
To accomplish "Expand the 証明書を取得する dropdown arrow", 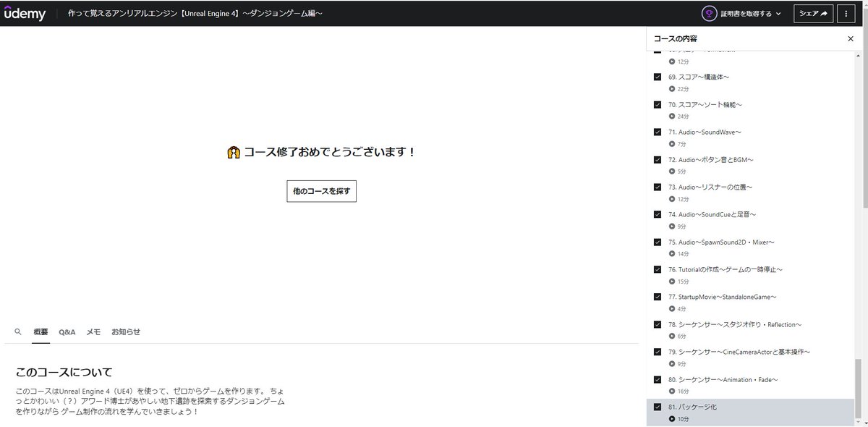I will click(778, 14).
